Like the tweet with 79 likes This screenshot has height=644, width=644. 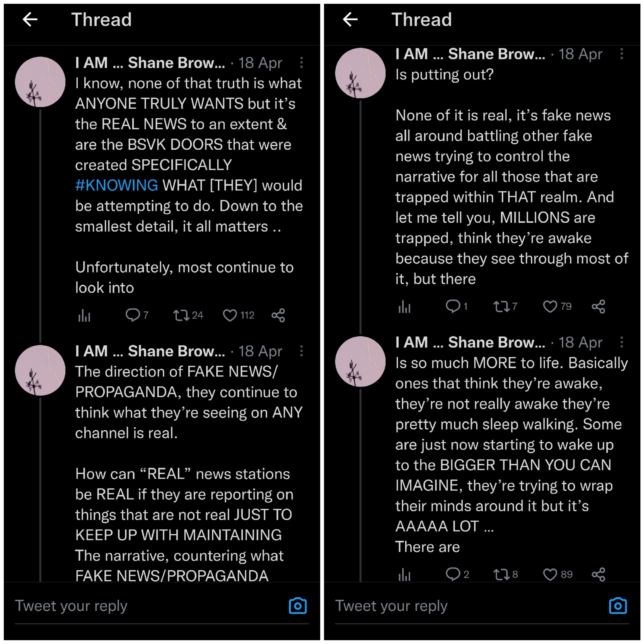point(550,306)
